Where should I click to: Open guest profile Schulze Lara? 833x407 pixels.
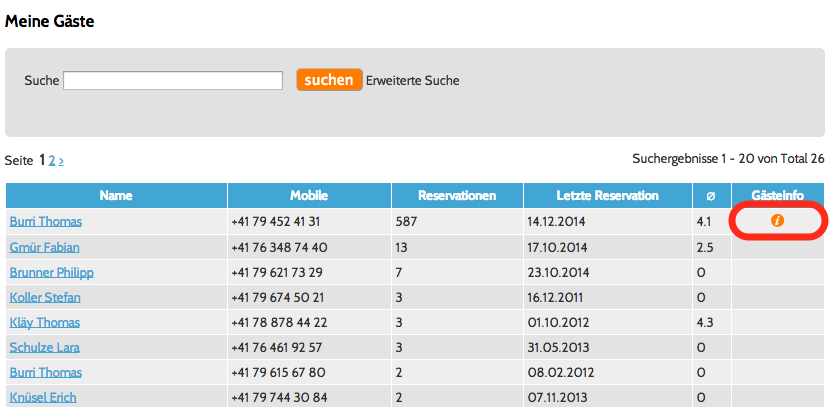tap(44, 347)
